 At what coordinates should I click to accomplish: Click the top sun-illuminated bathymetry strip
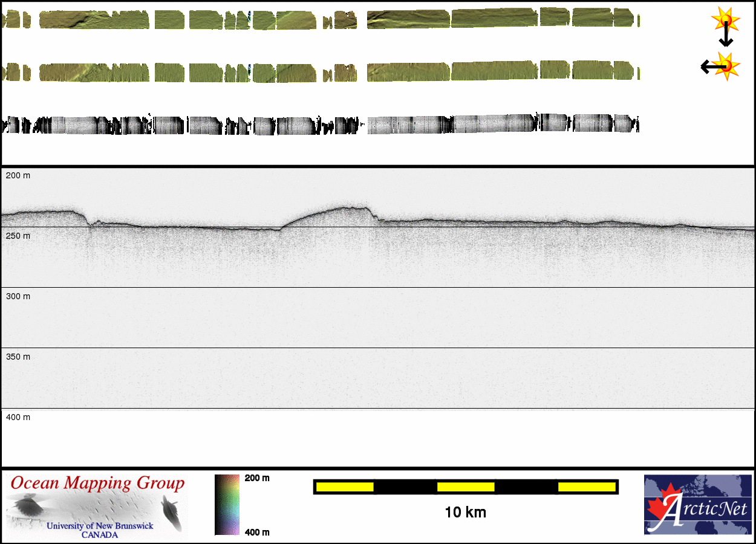coord(321,20)
